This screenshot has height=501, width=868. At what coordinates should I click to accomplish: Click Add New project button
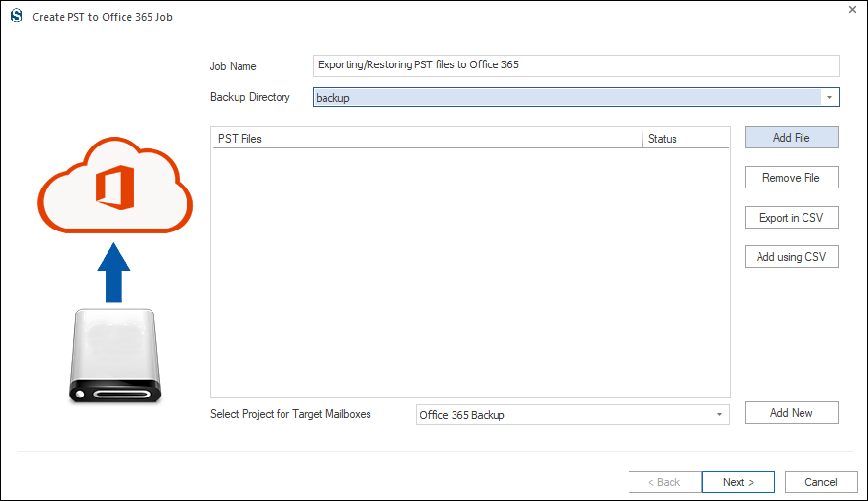791,412
